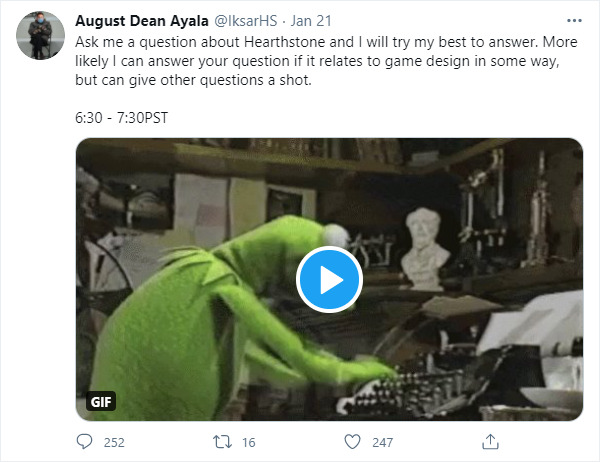Click the "6:30 - 7:30PST" line of the tweet
The image size is (600, 462).
121,117
